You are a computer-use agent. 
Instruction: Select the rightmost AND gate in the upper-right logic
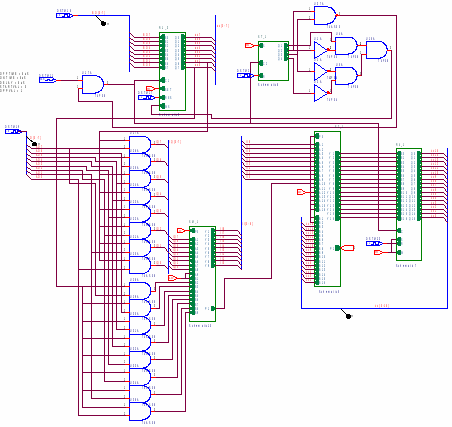click(x=377, y=50)
